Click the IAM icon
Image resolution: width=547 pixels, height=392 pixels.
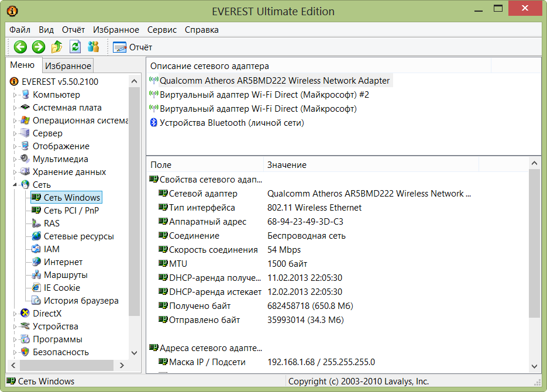[x=36, y=249]
